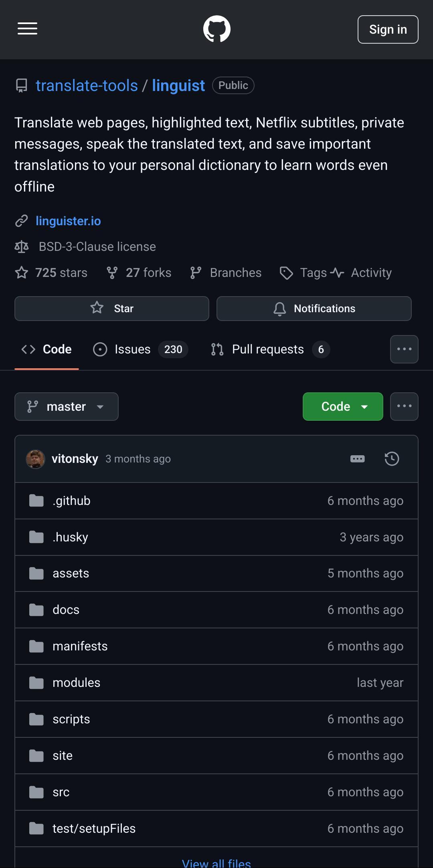Open the .husky folder
The width and height of the screenshot is (433, 868).
[x=70, y=537]
